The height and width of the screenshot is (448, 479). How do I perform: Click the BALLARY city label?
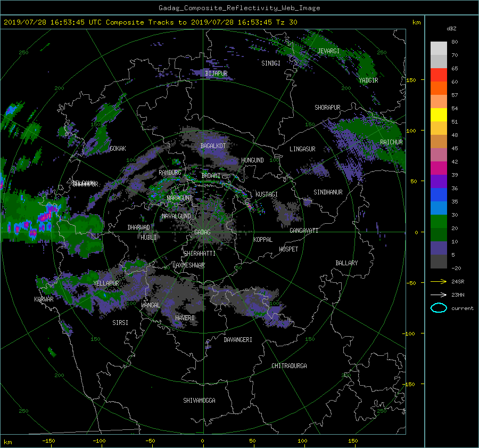coord(346,263)
